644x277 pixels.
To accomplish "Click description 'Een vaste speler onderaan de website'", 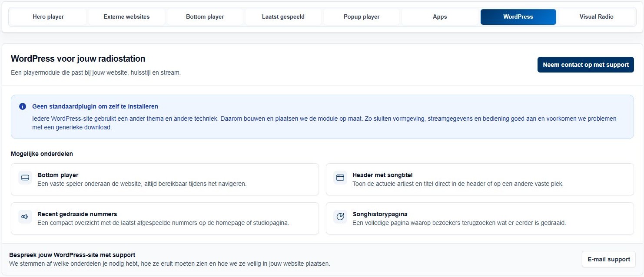I will click(x=142, y=184).
